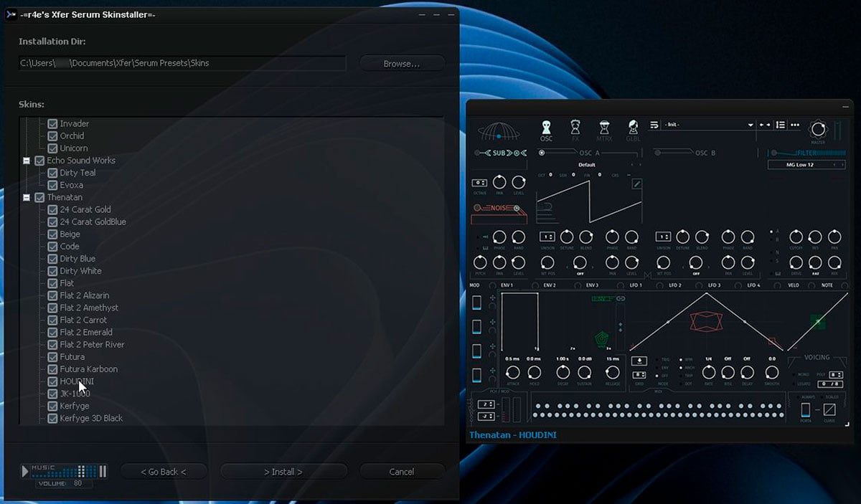Click the Porta icon in voicing section

(x=806, y=410)
